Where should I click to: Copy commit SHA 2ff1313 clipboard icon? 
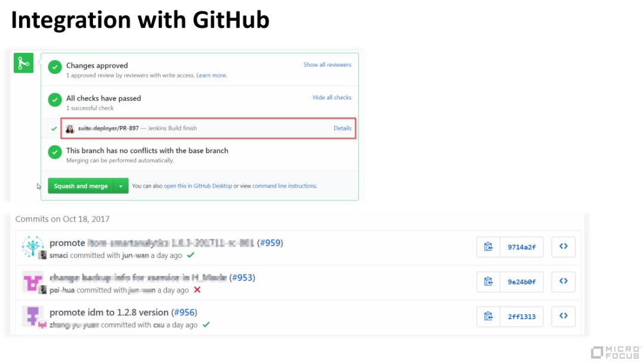click(488, 316)
